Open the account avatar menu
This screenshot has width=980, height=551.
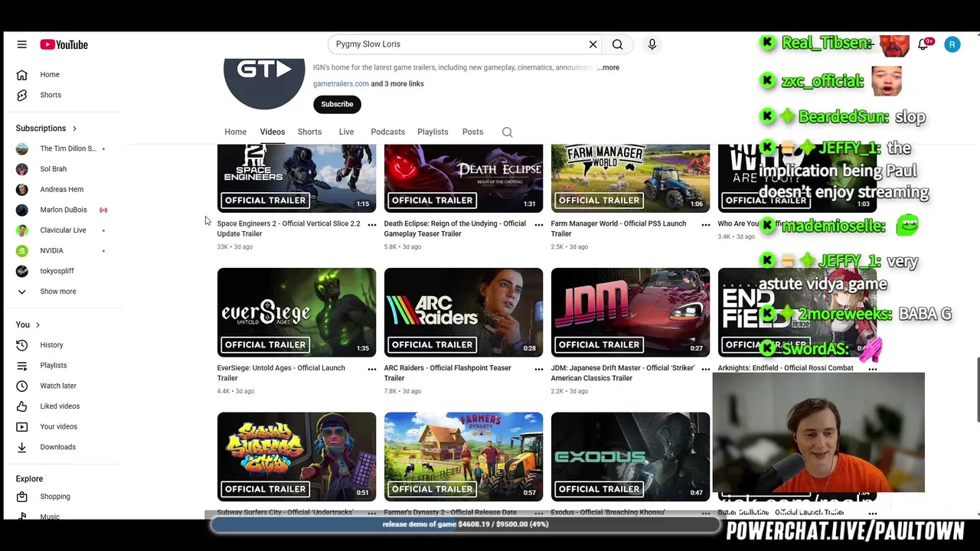click(x=952, y=44)
